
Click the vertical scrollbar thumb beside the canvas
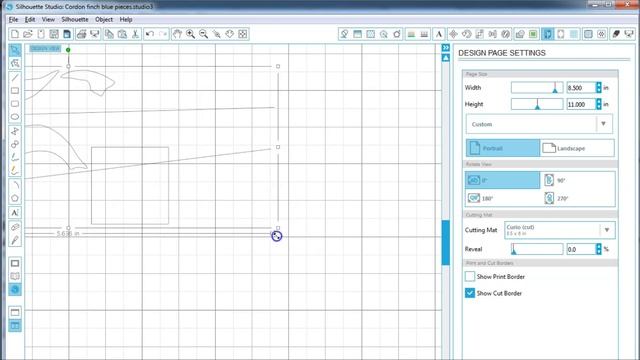[446, 242]
